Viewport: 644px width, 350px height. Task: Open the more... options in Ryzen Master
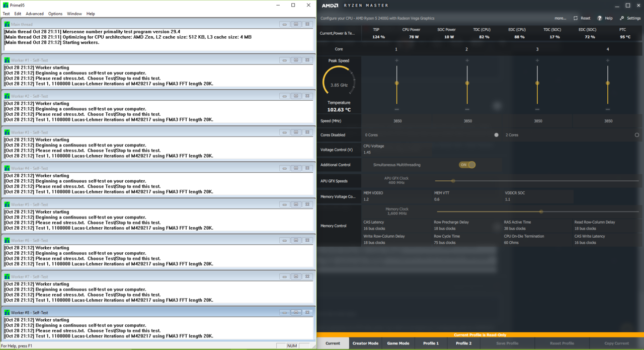click(560, 18)
